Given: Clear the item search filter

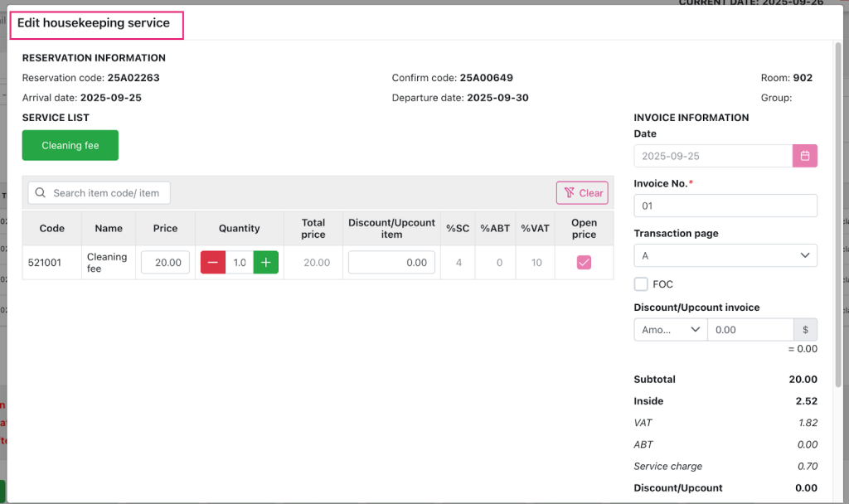Looking at the screenshot, I should point(582,193).
